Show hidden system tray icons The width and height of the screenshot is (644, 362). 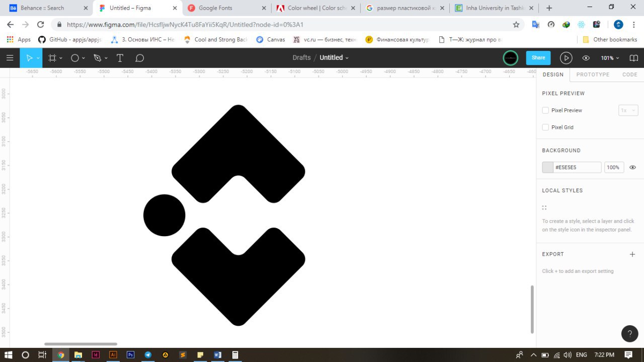click(x=533, y=355)
